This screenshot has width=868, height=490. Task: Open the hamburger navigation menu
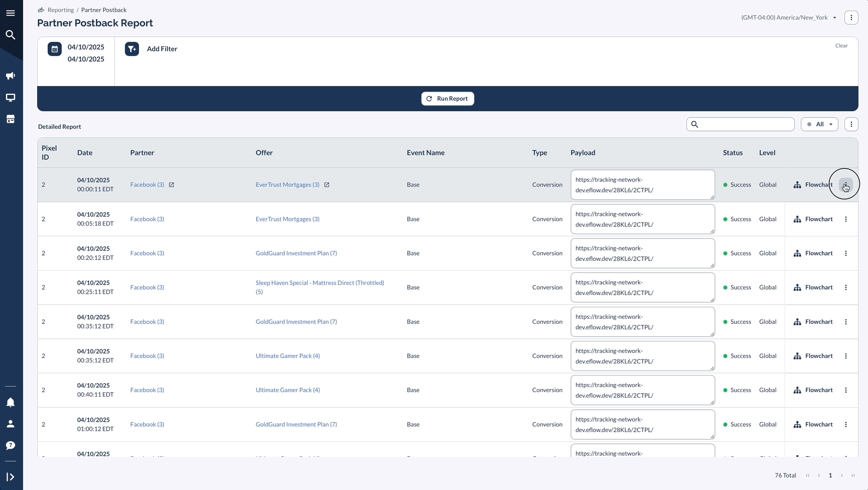click(11, 13)
